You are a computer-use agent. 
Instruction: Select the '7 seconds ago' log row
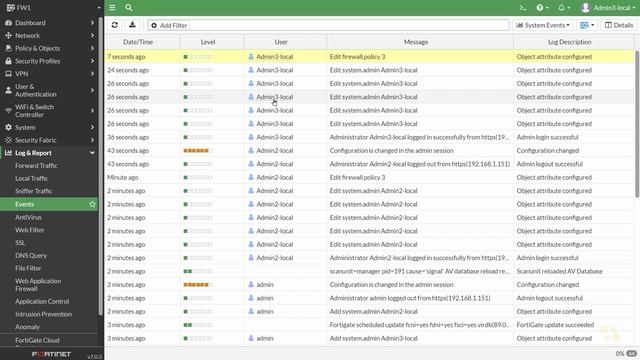click(x=369, y=57)
